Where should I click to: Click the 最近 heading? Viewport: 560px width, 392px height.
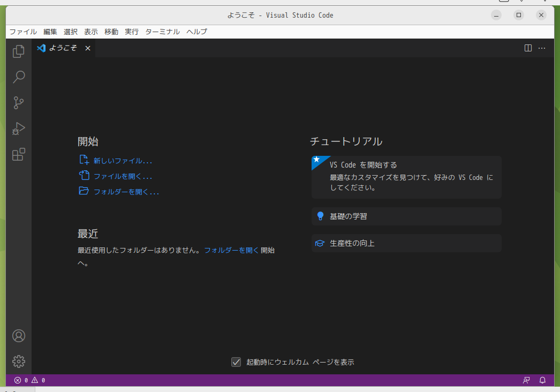pos(88,233)
